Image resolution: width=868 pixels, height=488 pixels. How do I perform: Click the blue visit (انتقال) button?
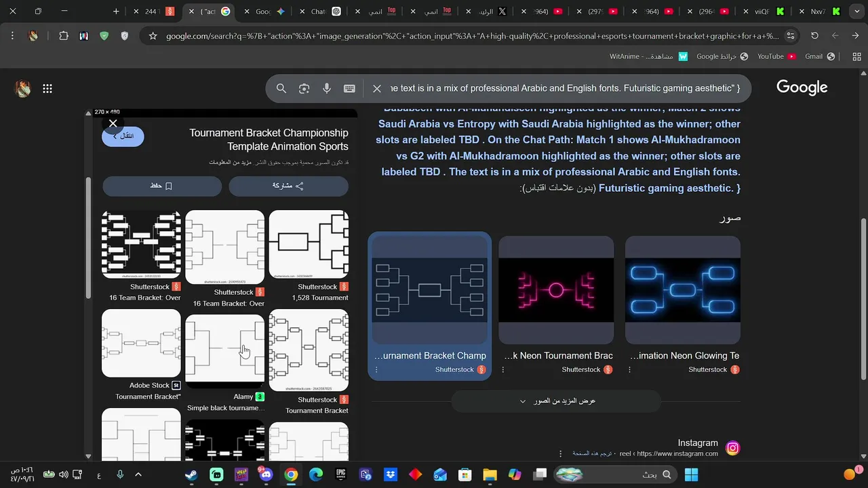pos(123,136)
